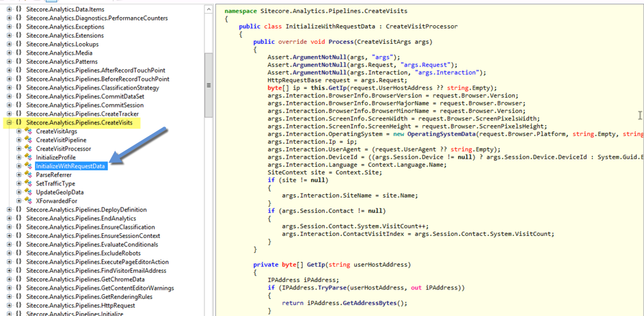
Task: Follow the SiteContext type link in code
Action: point(287,172)
